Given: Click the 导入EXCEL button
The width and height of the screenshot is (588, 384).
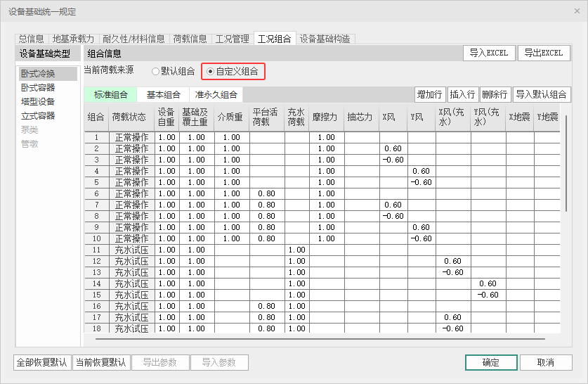Looking at the screenshot, I should (x=488, y=53).
